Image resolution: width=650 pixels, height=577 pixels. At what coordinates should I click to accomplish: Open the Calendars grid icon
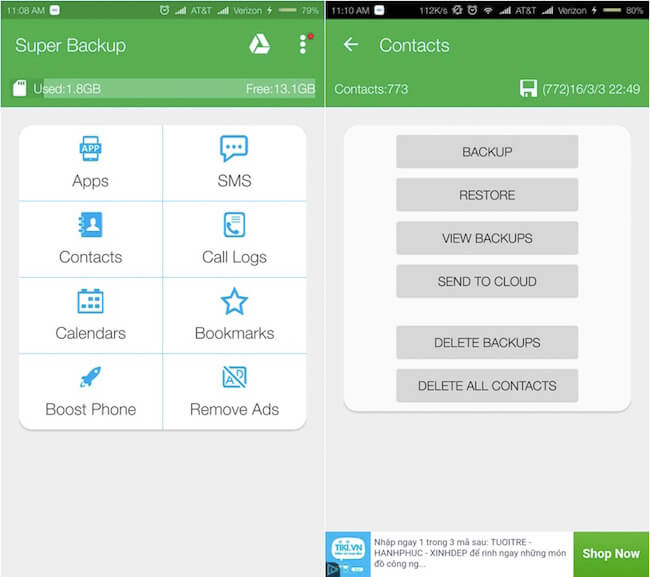pyautogui.click(x=90, y=301)
